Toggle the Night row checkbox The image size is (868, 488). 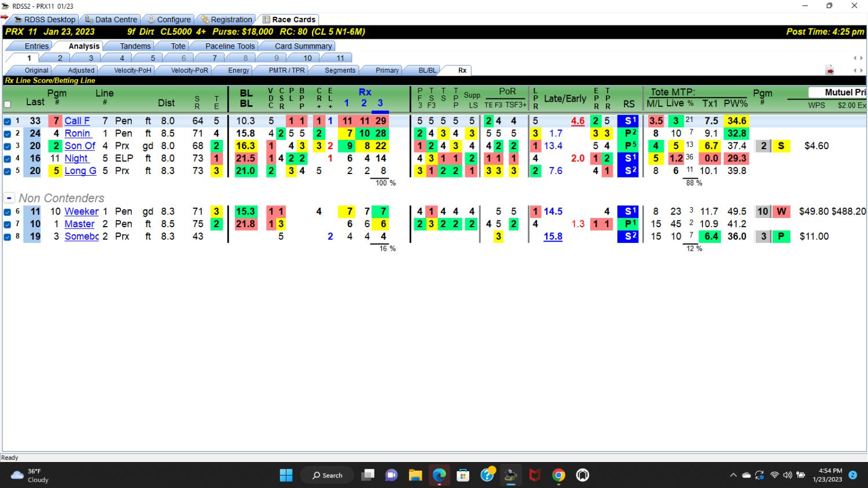pos(8,158)
